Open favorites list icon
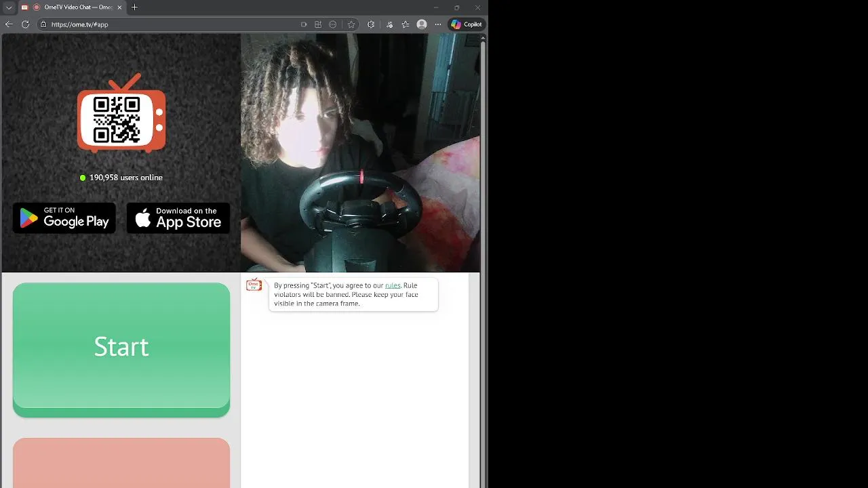This screenshot has width=868, height=488. (406, 24)
